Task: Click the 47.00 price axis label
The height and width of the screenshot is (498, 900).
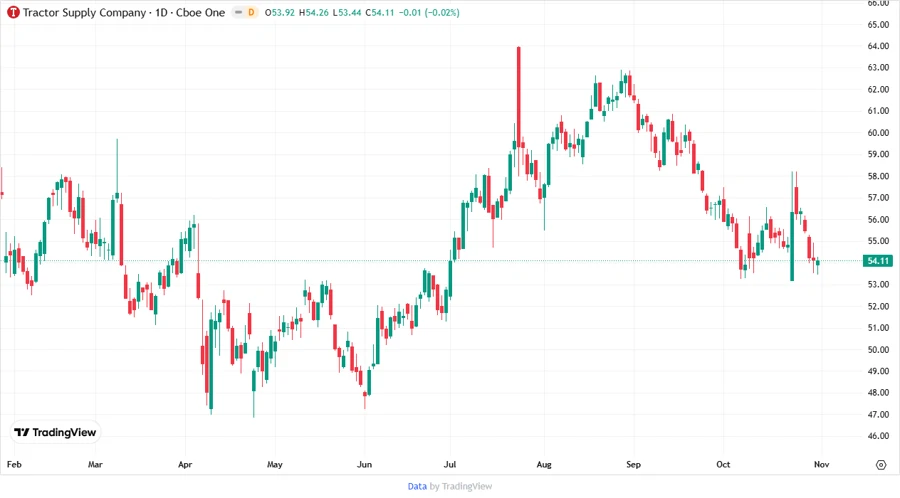Action: (878, 414)
